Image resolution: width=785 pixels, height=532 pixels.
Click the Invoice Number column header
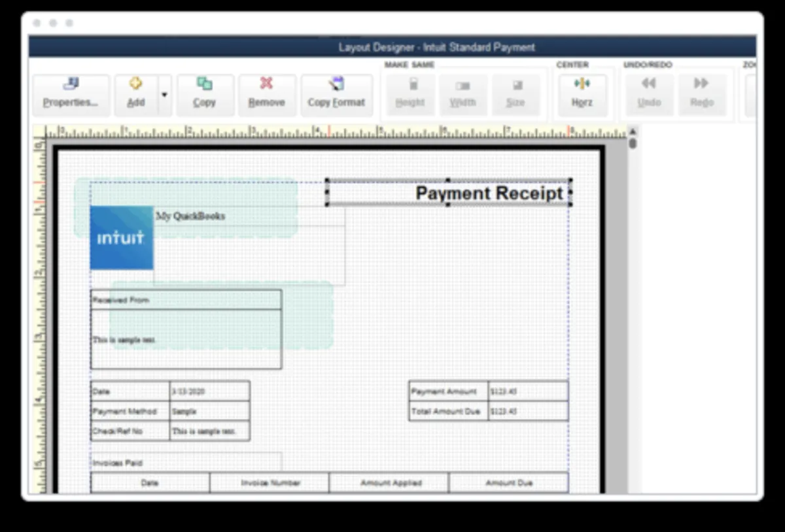click(x=270, y=483)
